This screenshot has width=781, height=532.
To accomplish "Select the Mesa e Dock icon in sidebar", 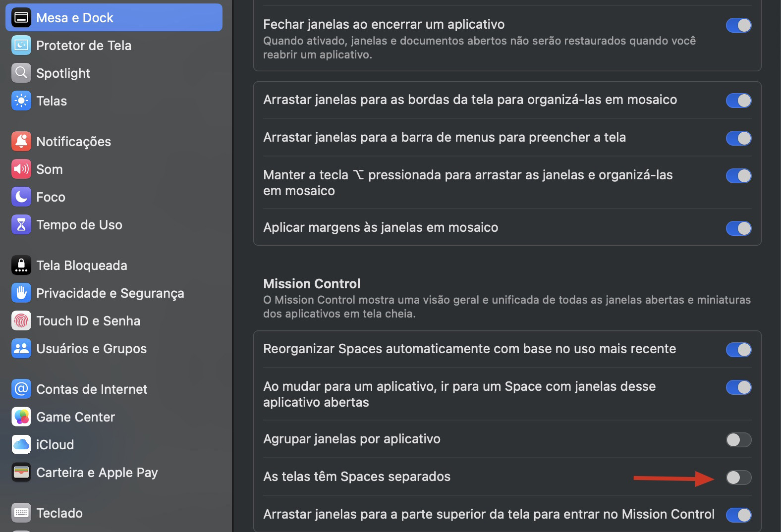I will (x=20, y=17).
